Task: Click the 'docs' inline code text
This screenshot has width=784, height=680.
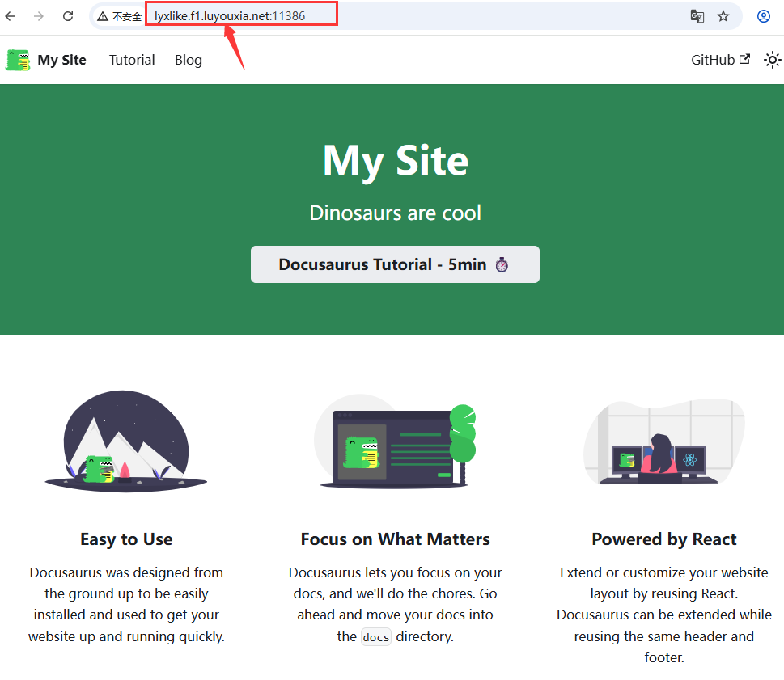Action: [376, 637]
